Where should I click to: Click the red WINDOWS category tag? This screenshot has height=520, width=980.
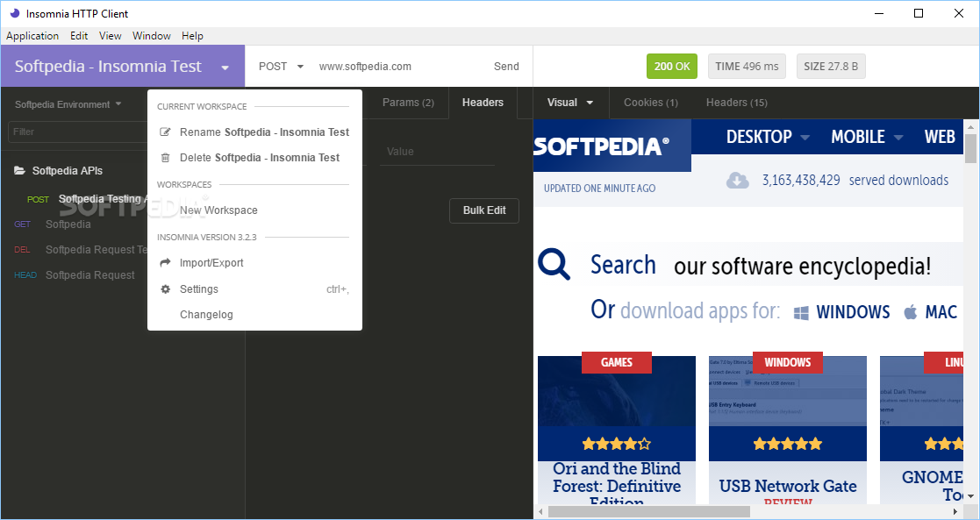coord(788,362)
